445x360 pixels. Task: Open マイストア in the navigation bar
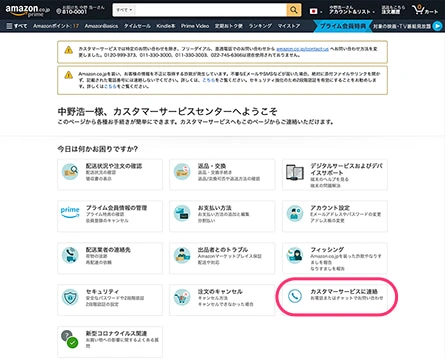[289, 26]
